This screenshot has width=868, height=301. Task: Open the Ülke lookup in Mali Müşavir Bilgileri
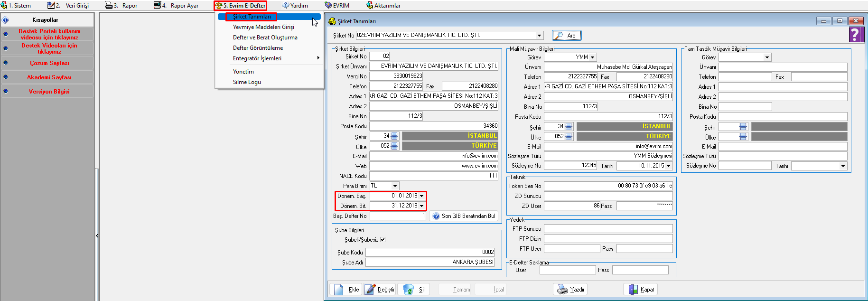coord(569,137)
